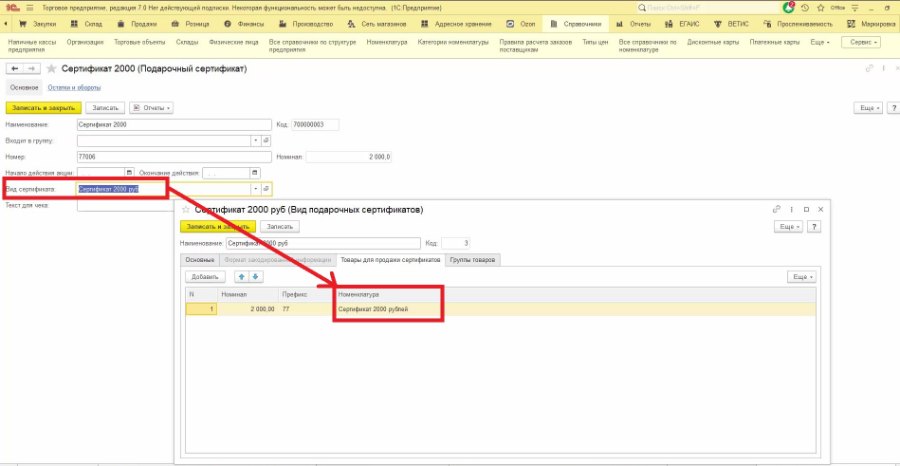
Task: Open calendar for Окончание действия
Action: click(255, 173)
